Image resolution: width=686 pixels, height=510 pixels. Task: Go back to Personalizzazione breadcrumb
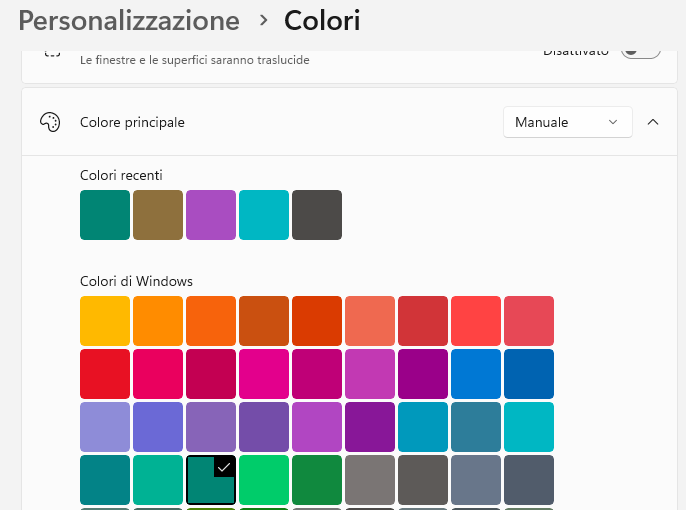click(129, 20)
